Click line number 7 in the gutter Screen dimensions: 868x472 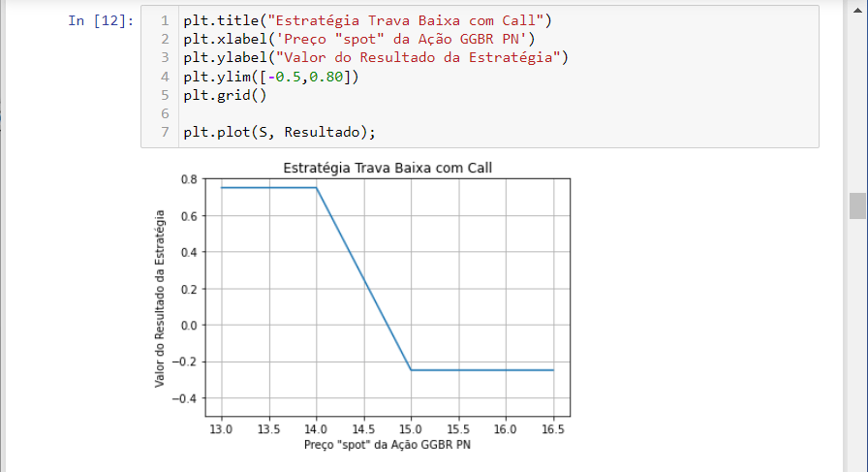[x=166, y=132]
